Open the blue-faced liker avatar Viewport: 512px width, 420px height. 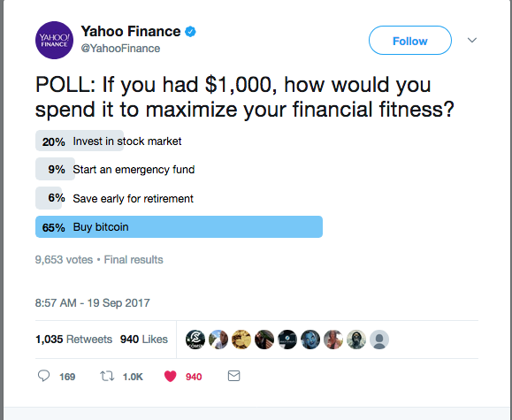coord(310,340)
